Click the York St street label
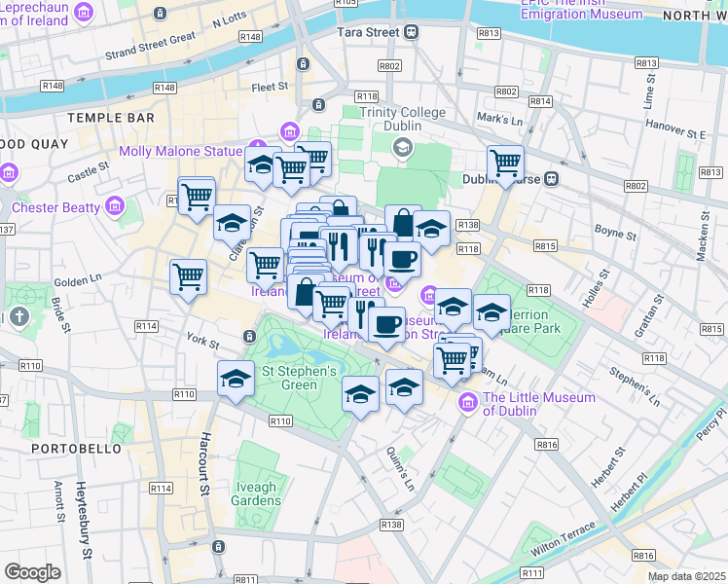This screenshot has height=584, width=728. coord(202,341)
